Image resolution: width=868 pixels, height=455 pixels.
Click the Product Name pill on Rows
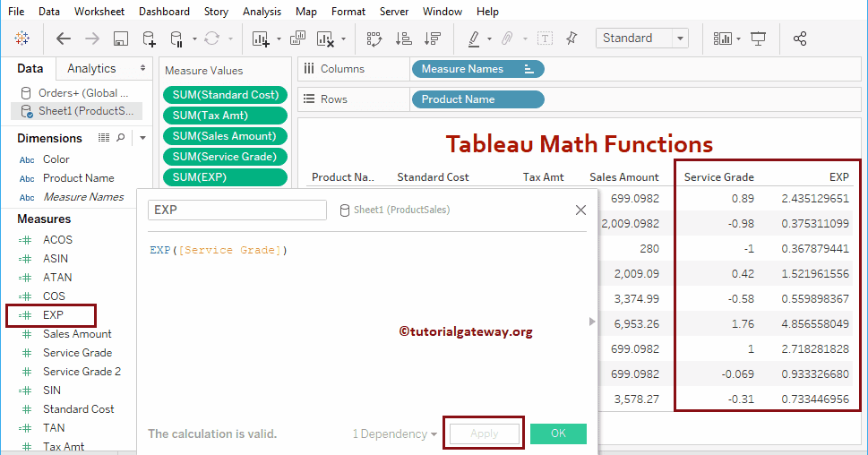[x=477, y=99]
